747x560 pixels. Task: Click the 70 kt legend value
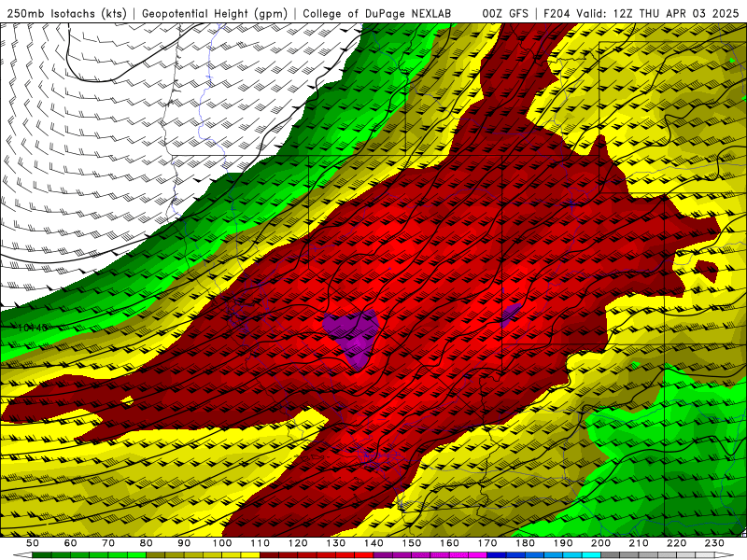point(108,543)
